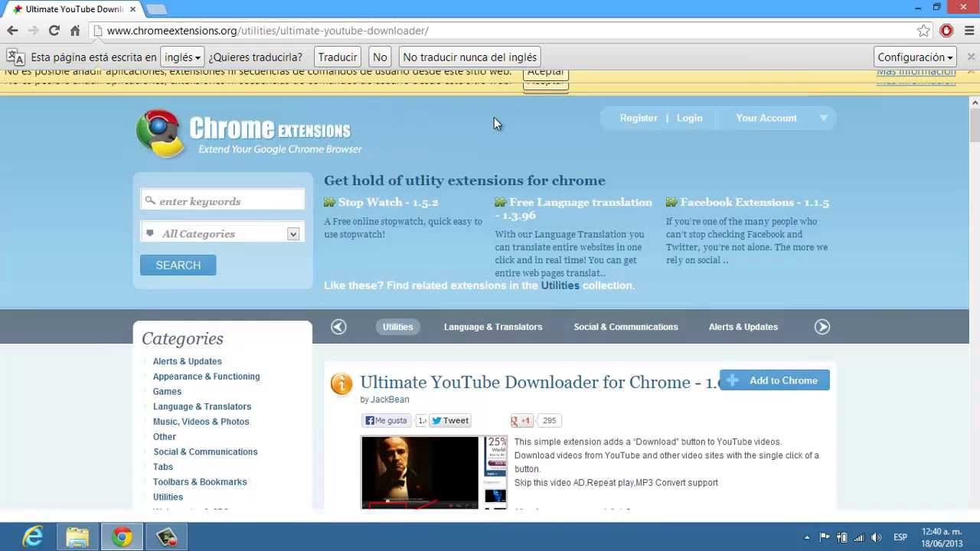Select Alerts & Updates tab
Viewport: 980px width, 551px height.
coord(743,327)
